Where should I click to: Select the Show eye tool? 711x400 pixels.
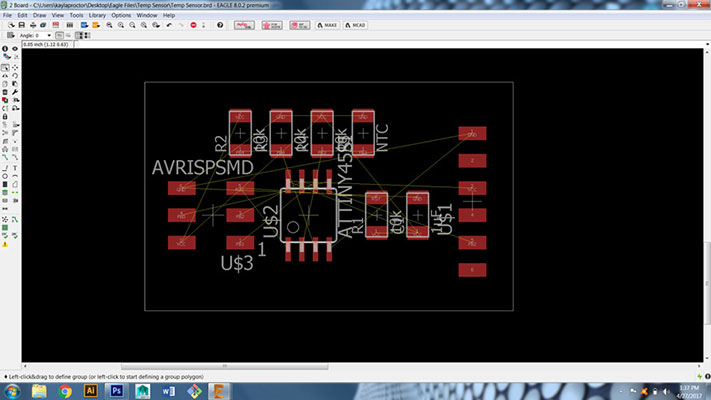(x=15, y=49)
